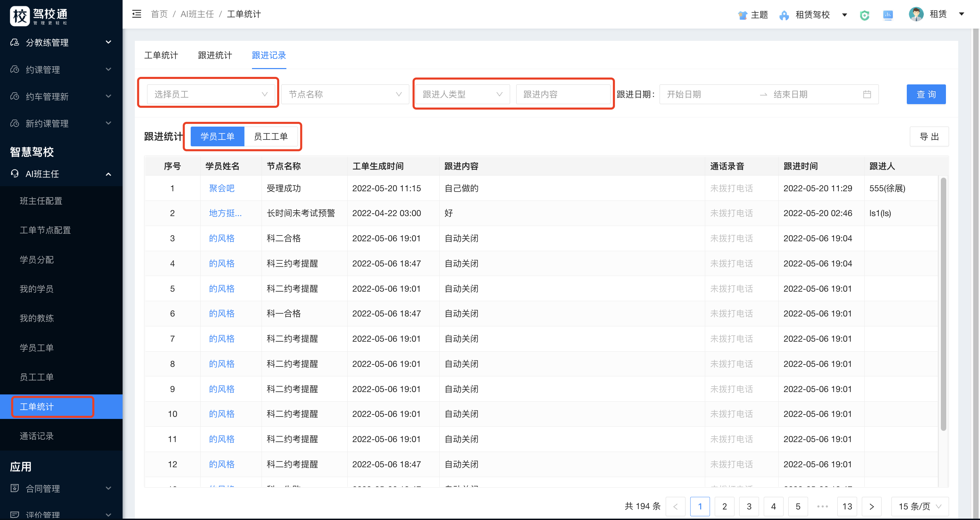980x520 pixels.
Task: Click the 分教练管理 sidebar icon
Action: [14, 42]
